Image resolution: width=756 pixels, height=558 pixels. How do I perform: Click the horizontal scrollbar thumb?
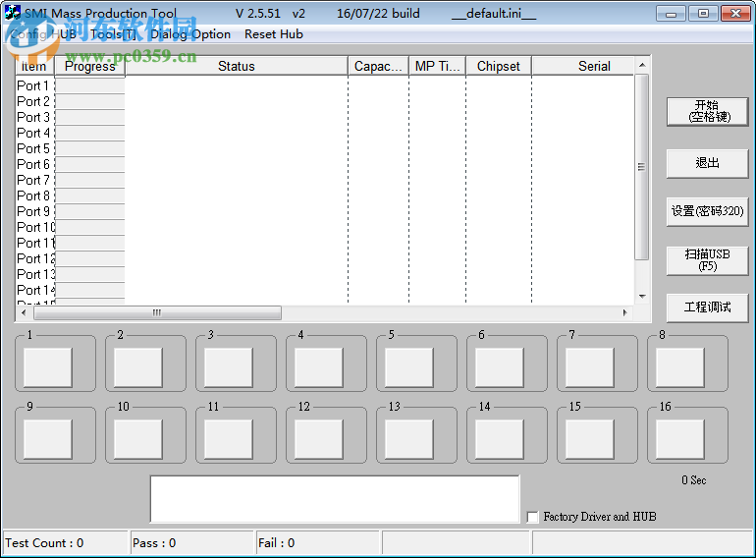point(157,312)
